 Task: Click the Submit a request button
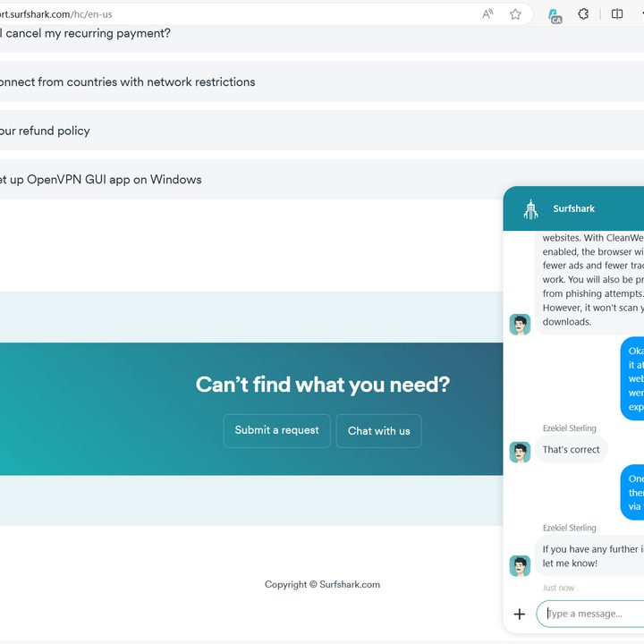click(276, 430)
